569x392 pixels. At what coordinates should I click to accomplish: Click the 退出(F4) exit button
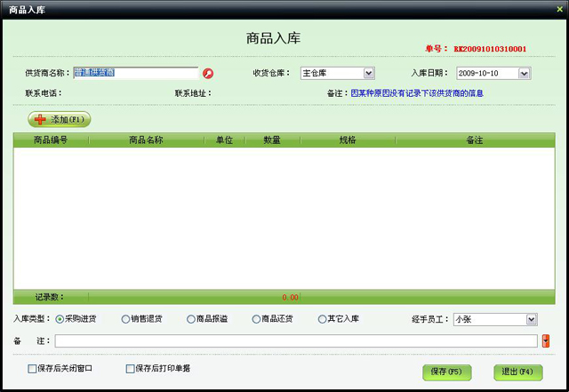(517, 372)
